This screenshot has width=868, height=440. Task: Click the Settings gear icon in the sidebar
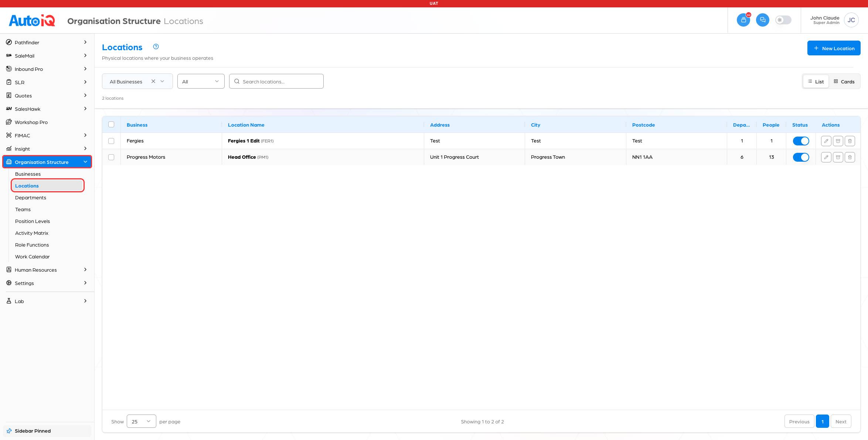(x=9, y=283)
